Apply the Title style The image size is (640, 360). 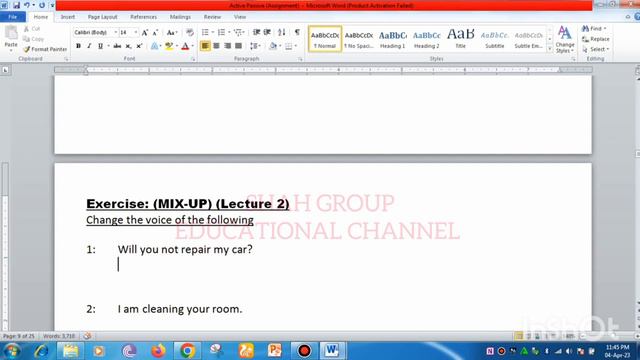click(460, 39)
